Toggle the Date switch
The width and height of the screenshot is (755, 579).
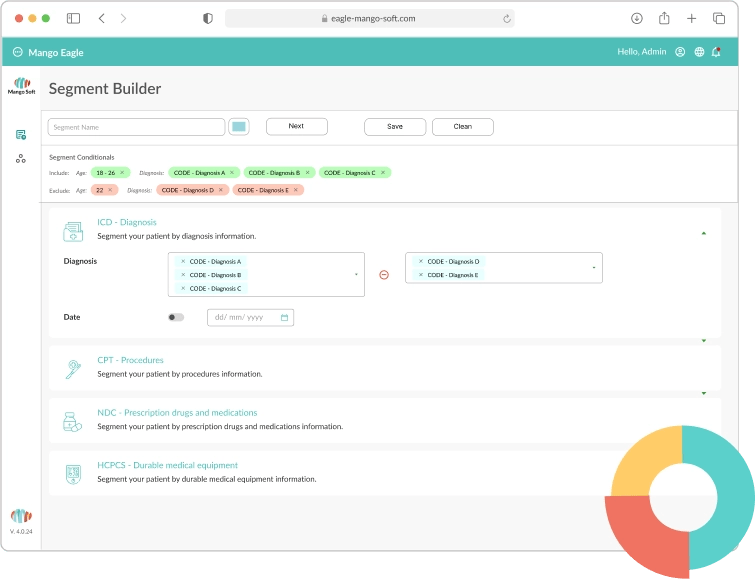(176, 317)
